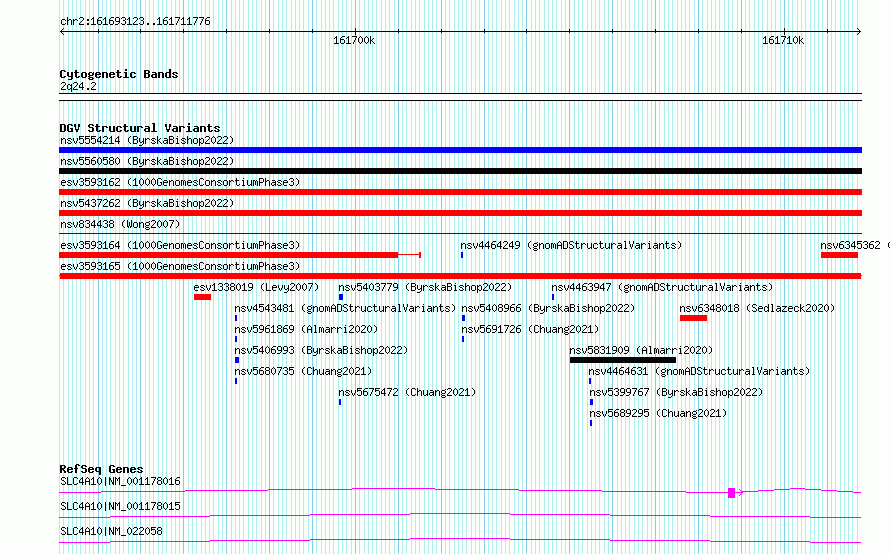Open nsv4464631 (gnomADStructuralVariants) label
The height and width of the screenshot is (554, 890).
(699, 371)
